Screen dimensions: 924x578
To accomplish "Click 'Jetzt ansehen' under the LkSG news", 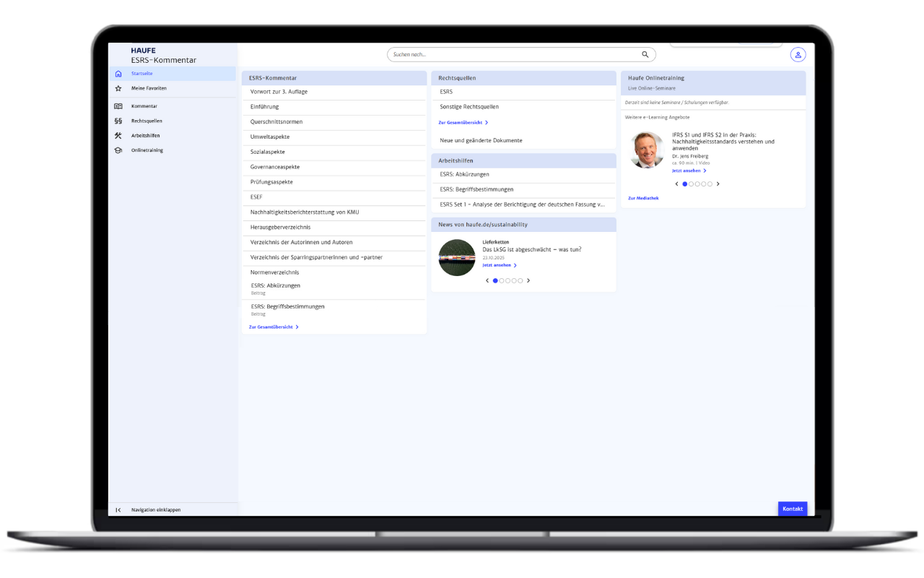I will click(x=500, y=265).
